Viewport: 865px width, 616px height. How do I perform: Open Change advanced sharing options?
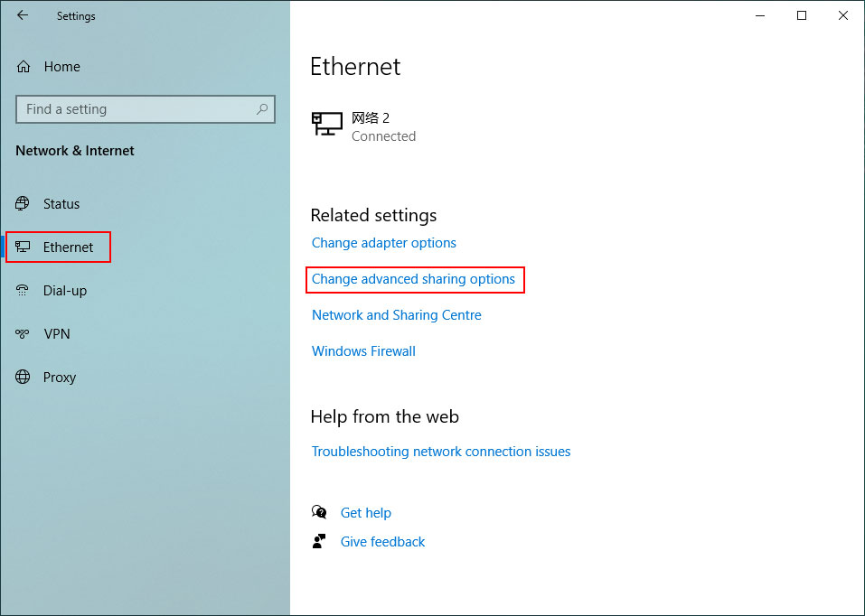415,279
